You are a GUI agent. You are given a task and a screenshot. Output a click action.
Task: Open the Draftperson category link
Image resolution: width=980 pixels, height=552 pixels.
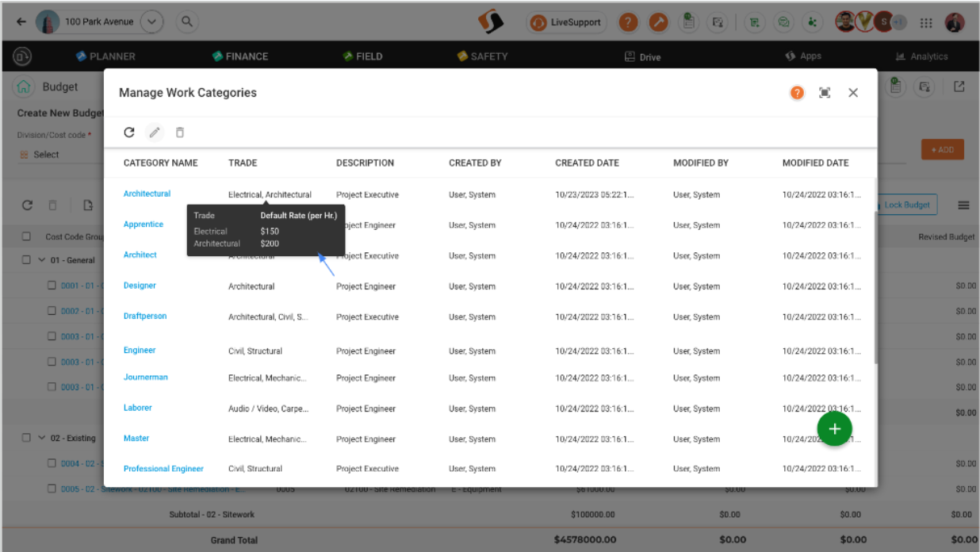145,316
